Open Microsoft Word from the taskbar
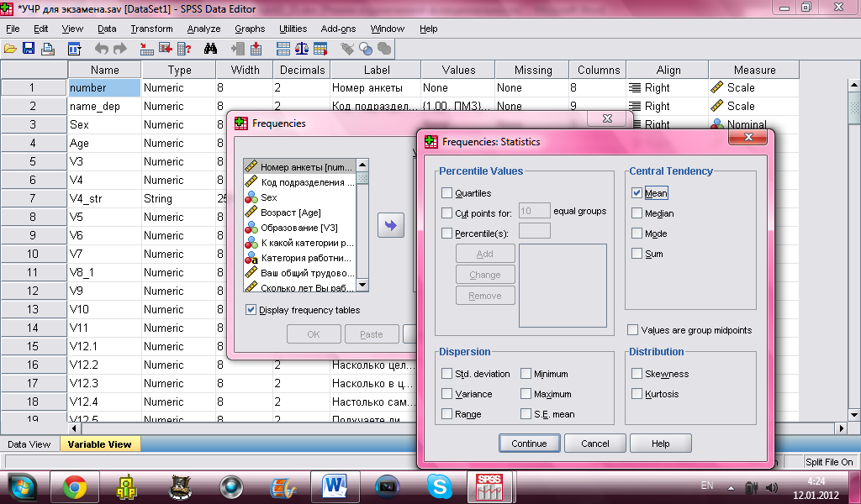This screenshot has width=861, height=504. point(335,487)
